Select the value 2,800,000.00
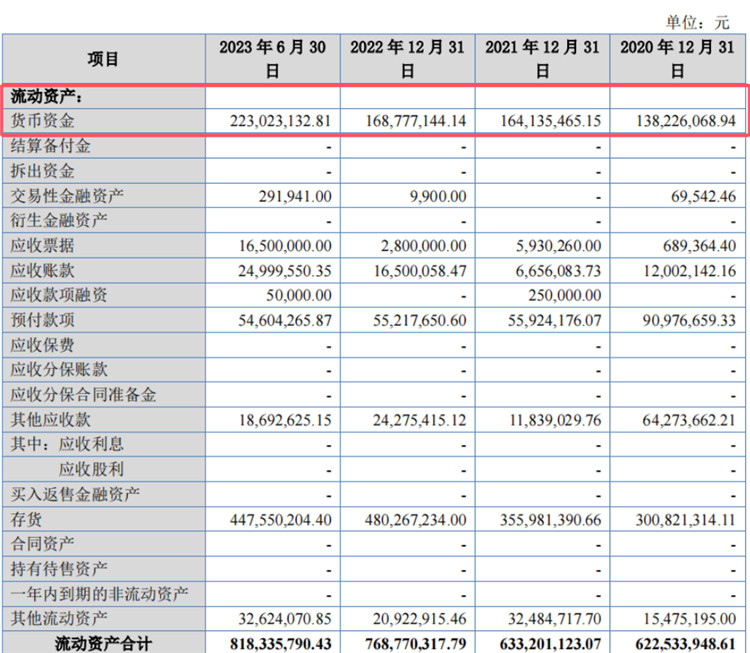 (x=424, y=246)
